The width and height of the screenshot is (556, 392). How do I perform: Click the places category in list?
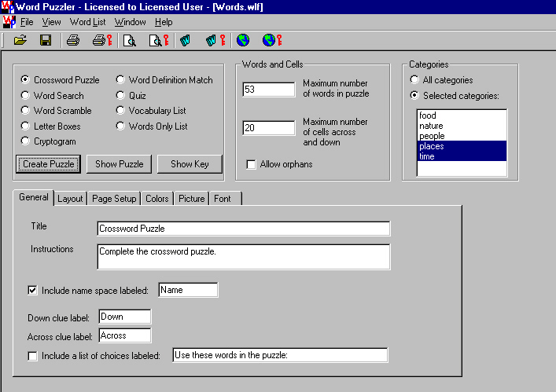click(462, 146)
